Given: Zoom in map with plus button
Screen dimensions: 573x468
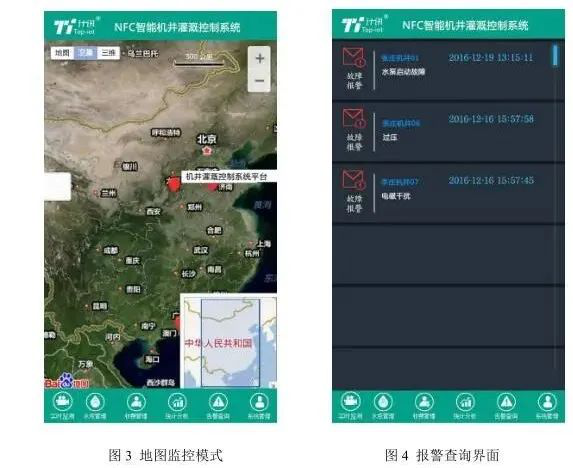Looking at the screenshot, I should [x=259, y=58].
